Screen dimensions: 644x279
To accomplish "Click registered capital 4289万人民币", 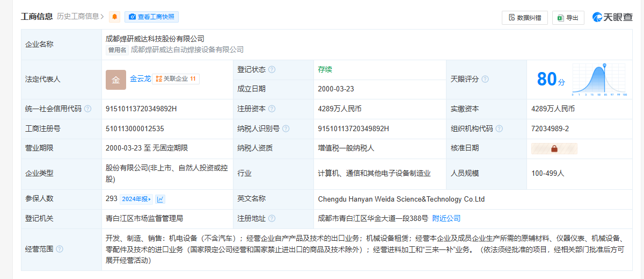I will click(340, 109).
